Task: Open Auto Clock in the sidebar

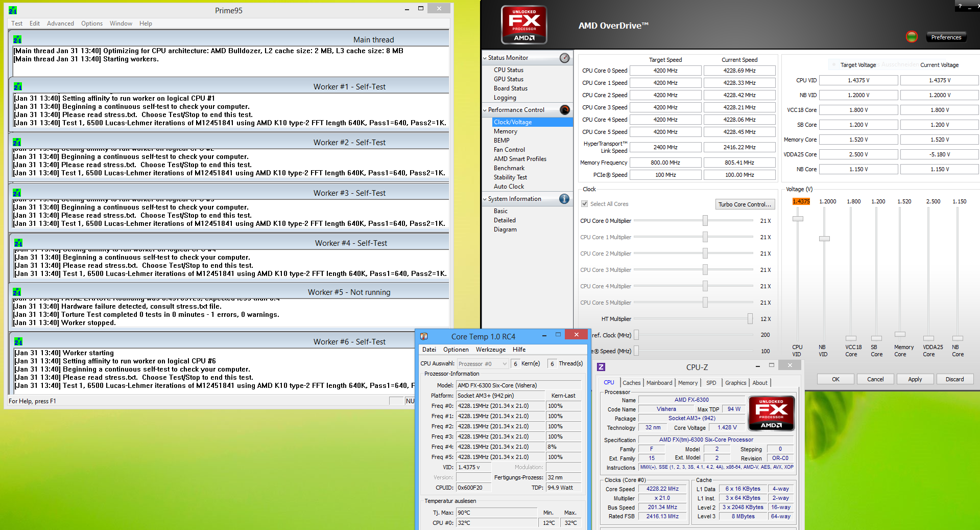Action: [509, 187]
